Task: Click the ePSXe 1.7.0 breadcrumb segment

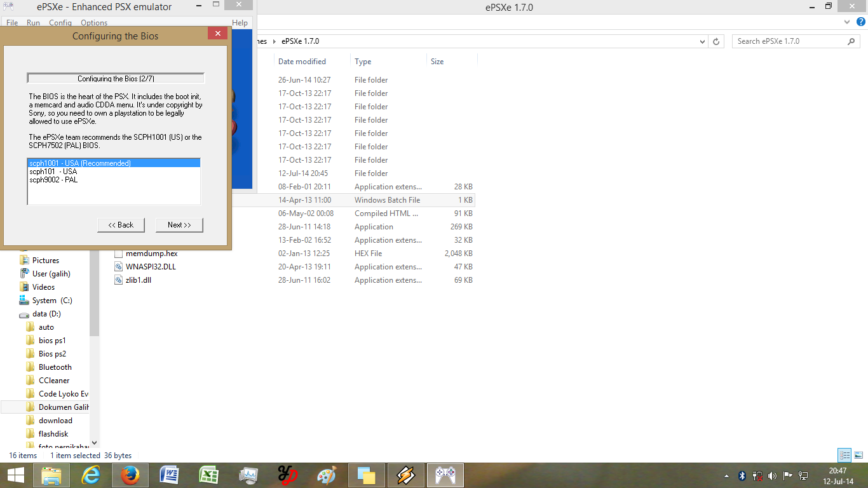Action: click(301, 41)
